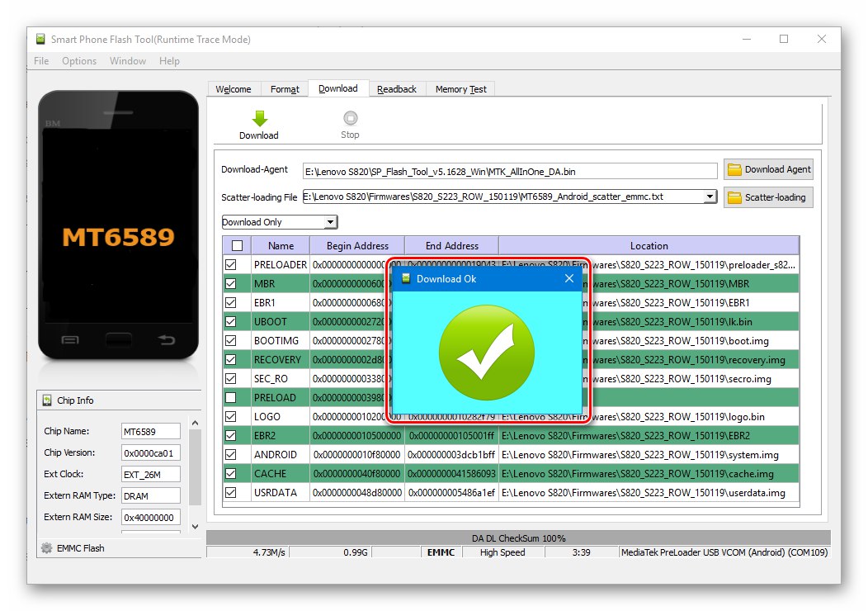Open the Scatter-loading file browser icon
Screen dimensions: 868x611
734,197
